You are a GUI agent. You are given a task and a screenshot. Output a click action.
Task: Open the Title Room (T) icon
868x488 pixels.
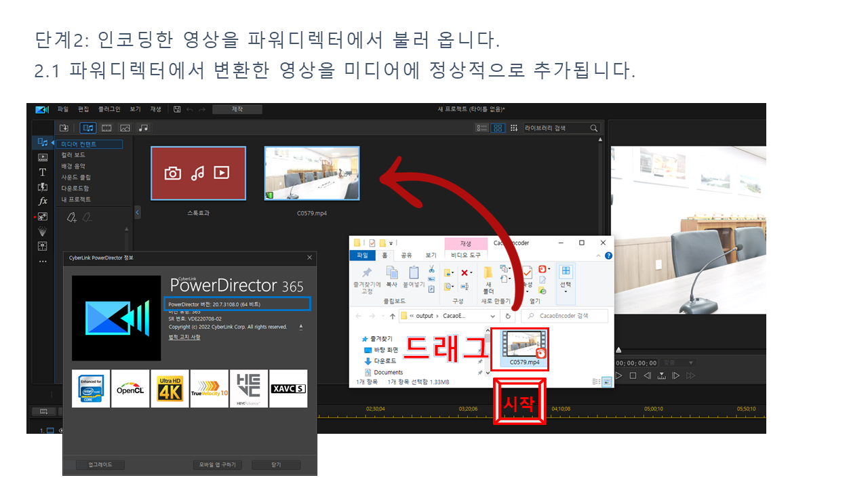click(x=43, y=172)
